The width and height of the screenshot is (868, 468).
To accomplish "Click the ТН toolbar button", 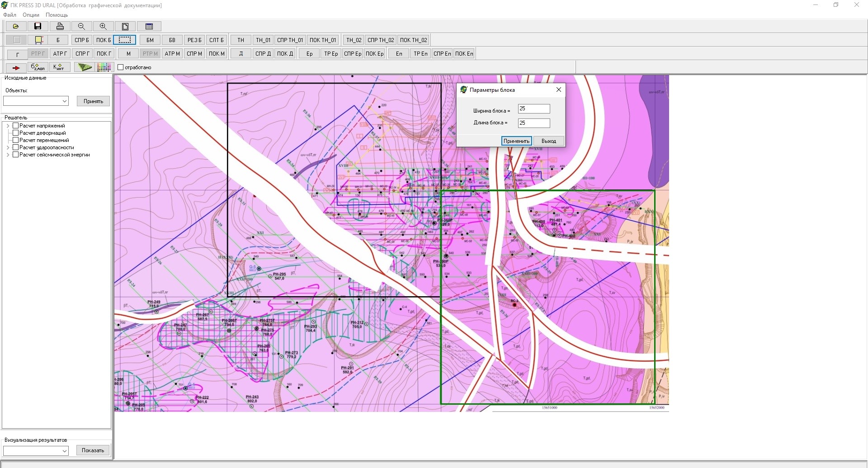I will [x=241, y=40].
